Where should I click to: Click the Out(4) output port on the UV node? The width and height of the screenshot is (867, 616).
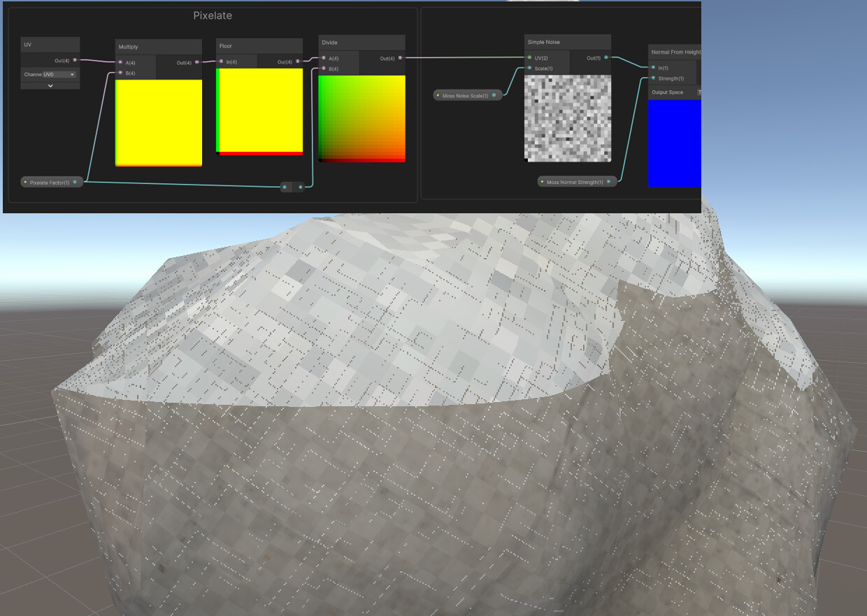coord(73,59)
